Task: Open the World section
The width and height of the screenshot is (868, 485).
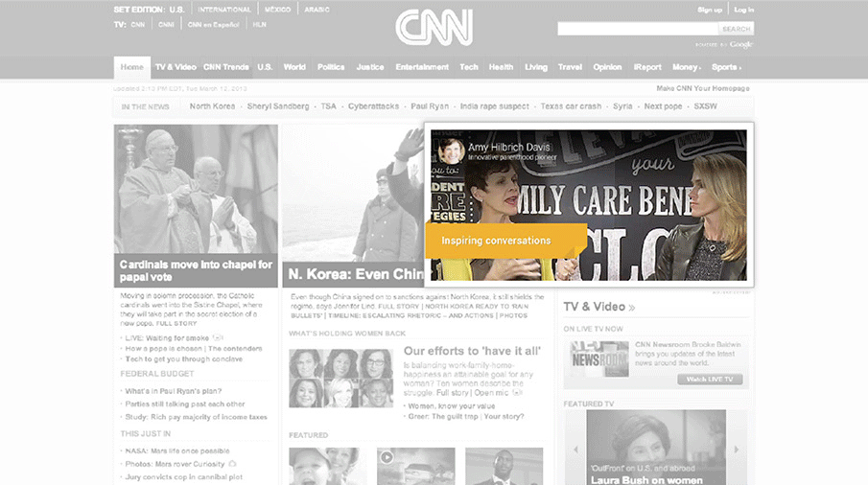Action: [294, 67]
